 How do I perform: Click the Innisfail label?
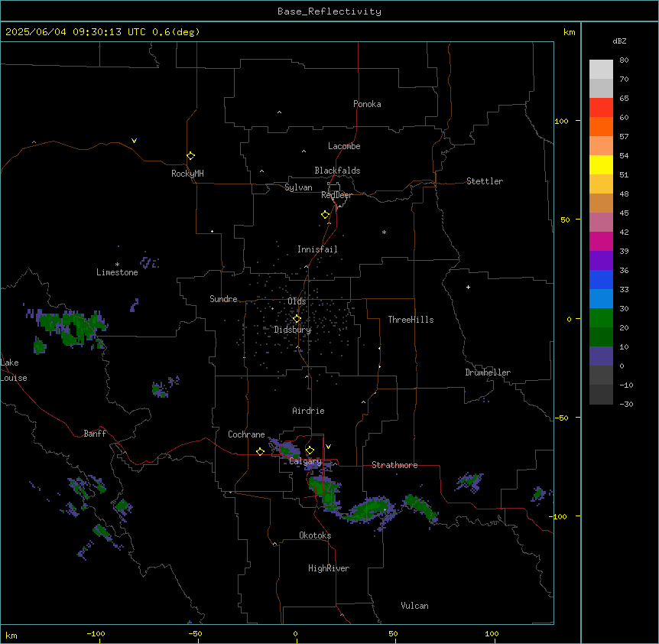click(x=317, y=249)
